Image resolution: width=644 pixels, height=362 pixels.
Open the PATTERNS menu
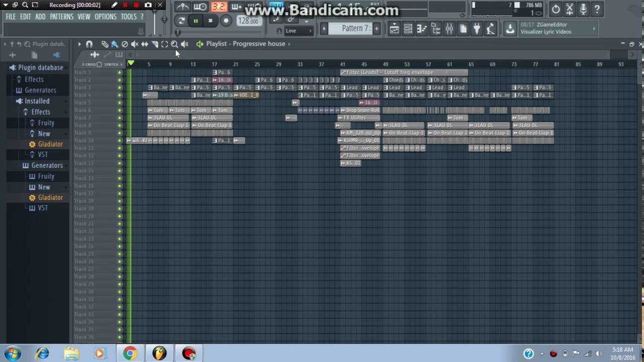point(62,17)
